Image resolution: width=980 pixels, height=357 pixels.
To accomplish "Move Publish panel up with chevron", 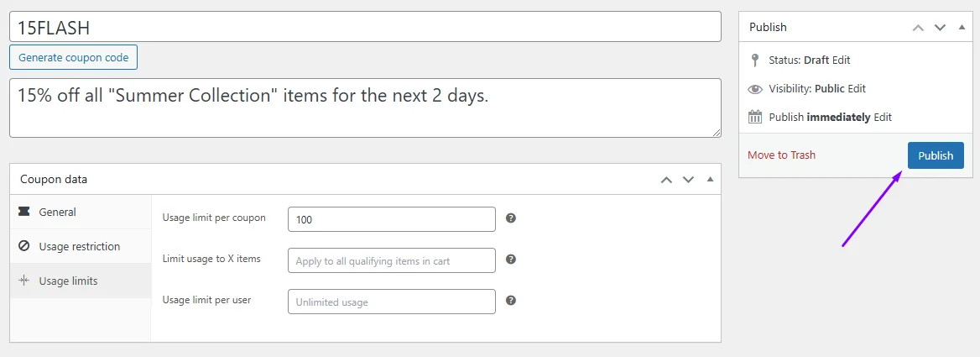I will [x=918, y=28].
